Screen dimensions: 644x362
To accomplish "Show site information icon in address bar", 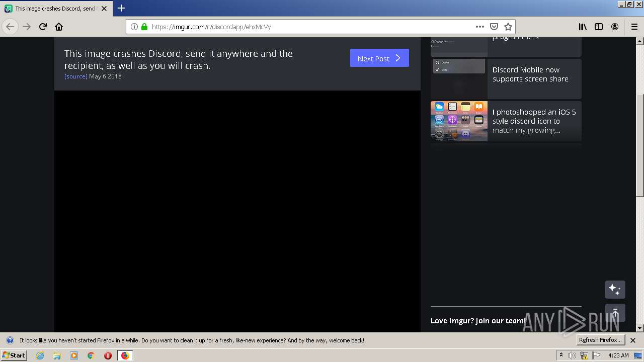I will [x=134, y=27].
